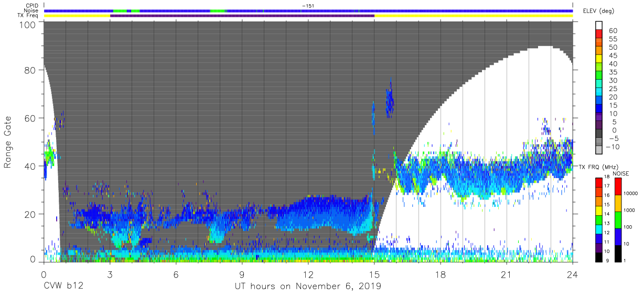Pick the cyan segment of TX FRQ color bar
Viewport: 644px width, 297px height.
pos(599,229)
